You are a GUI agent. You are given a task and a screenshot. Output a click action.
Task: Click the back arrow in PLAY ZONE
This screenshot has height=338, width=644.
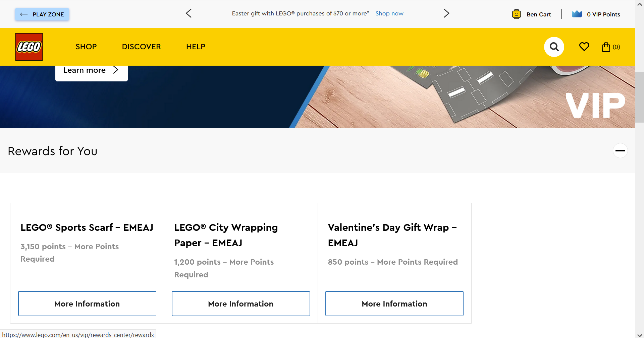[x=23, y=14]
